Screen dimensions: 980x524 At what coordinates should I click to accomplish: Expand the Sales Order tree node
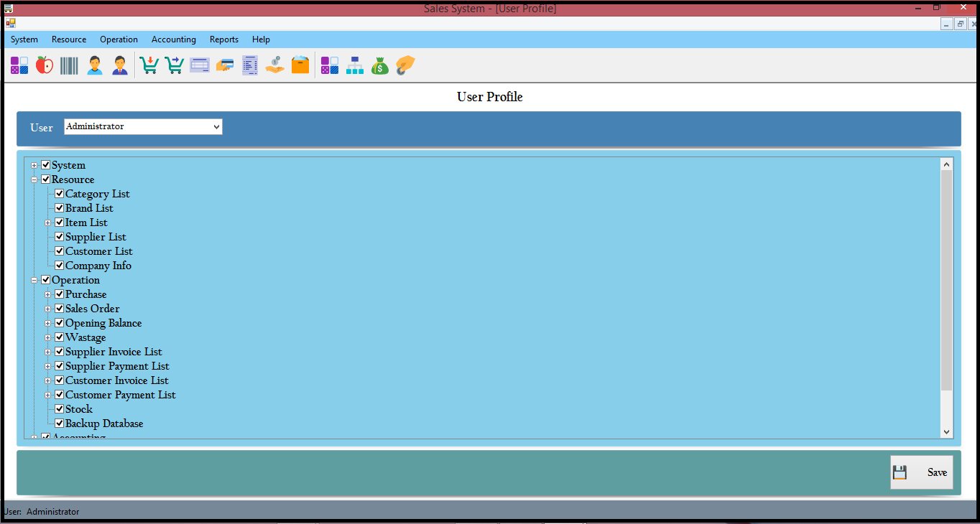point(48,309)
